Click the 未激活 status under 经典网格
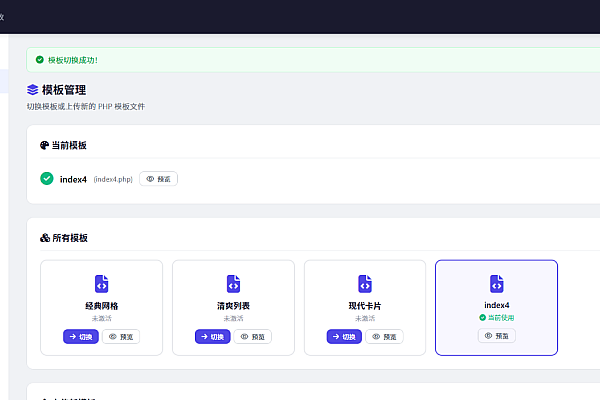The image size is (600, 400). [x=101, y=318]
